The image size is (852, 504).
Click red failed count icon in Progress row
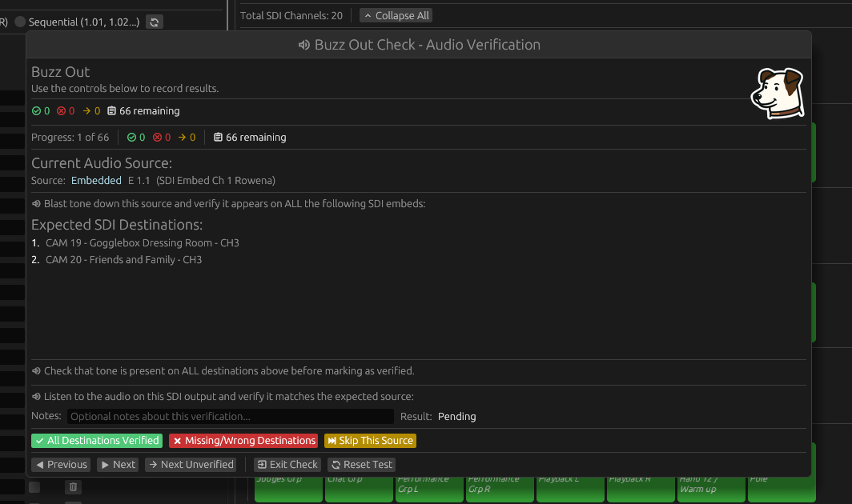(157, 138)
